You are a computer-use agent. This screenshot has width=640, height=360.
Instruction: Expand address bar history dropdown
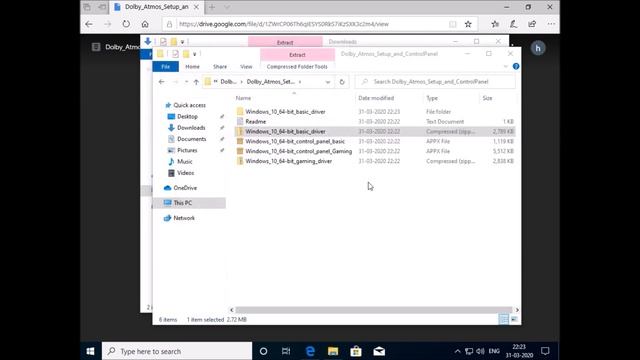pos(328,82)
